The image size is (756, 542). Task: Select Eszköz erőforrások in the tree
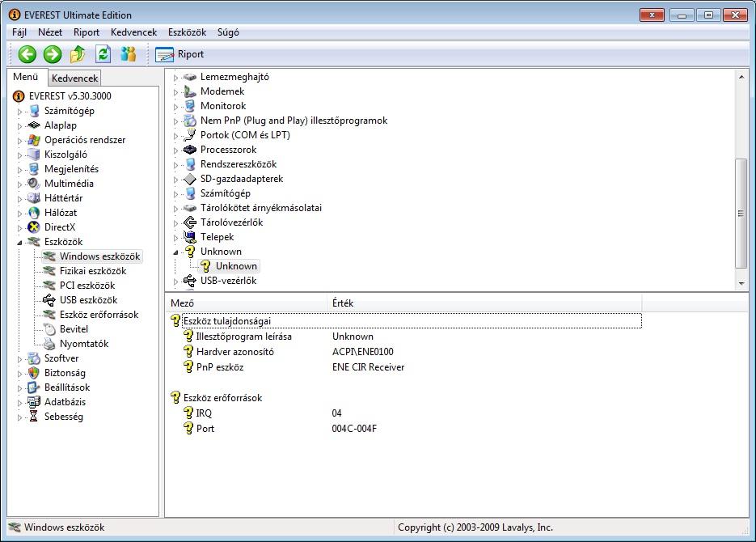(99, 315)
